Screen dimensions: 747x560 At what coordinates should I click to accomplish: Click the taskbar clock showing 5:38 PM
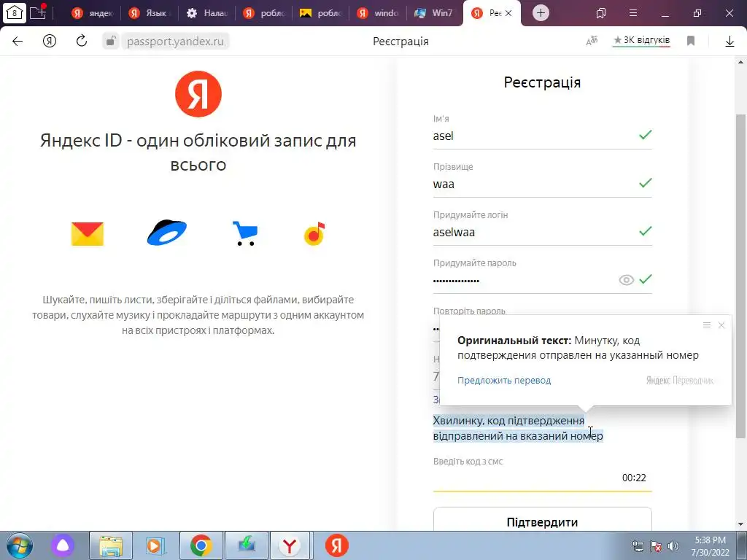pyautogui.click(x=711, y=546)
